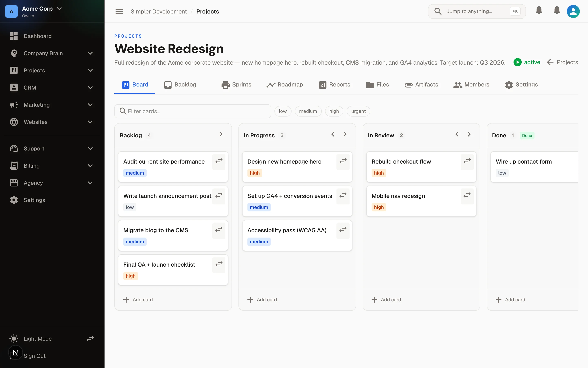
Task: Click move icon on Mobile nav redesign
Action: [x=467, y=195]
